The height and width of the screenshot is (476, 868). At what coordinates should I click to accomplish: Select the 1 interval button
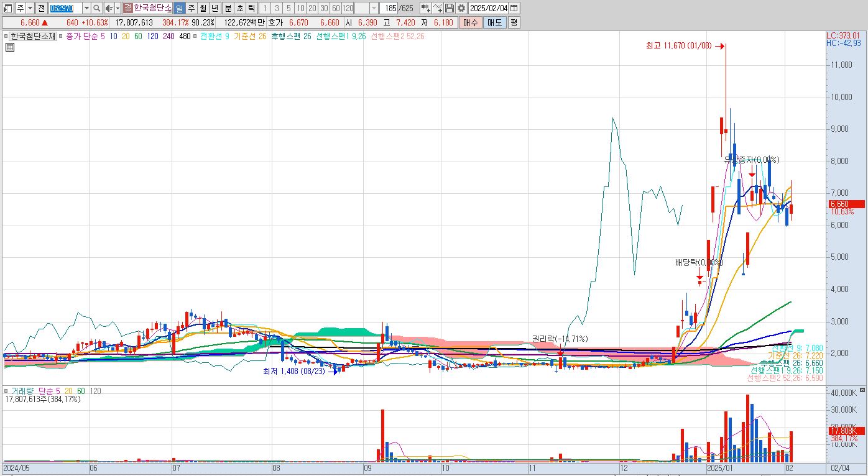[x=264, y=8]
